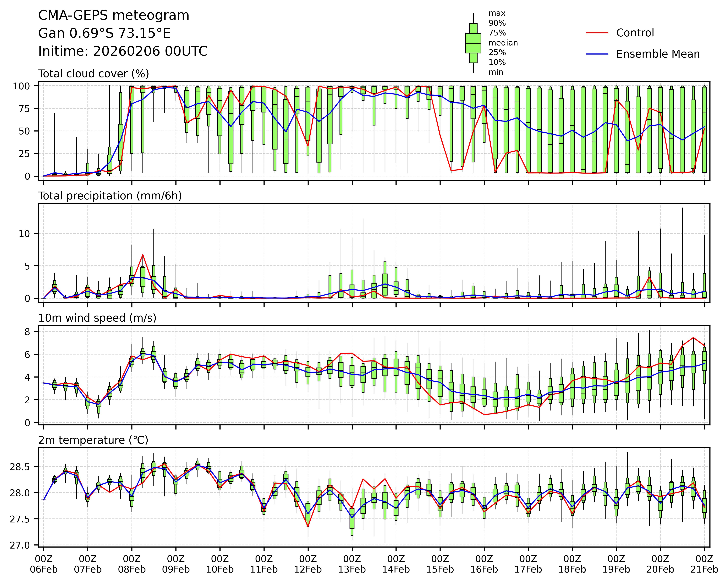Viewport: 728px width, 584px height.
Task: Click the red Control legend line
Action: click(x=597, y=33)
